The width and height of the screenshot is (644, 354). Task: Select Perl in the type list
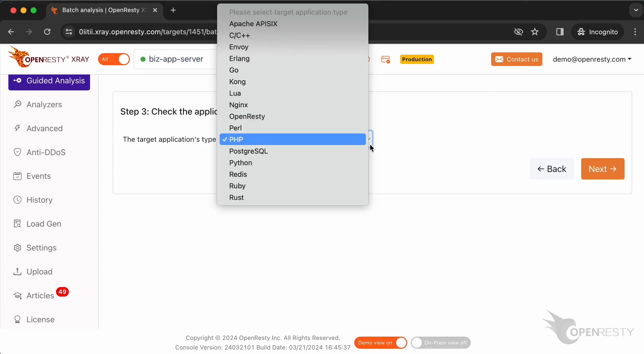pyautogui.click(x=292, y=128)
